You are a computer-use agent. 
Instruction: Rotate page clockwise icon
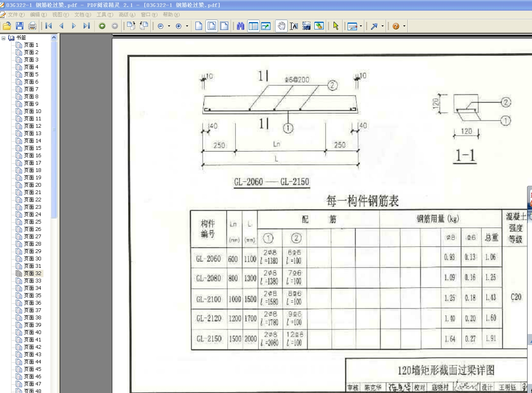pos(131,26)
